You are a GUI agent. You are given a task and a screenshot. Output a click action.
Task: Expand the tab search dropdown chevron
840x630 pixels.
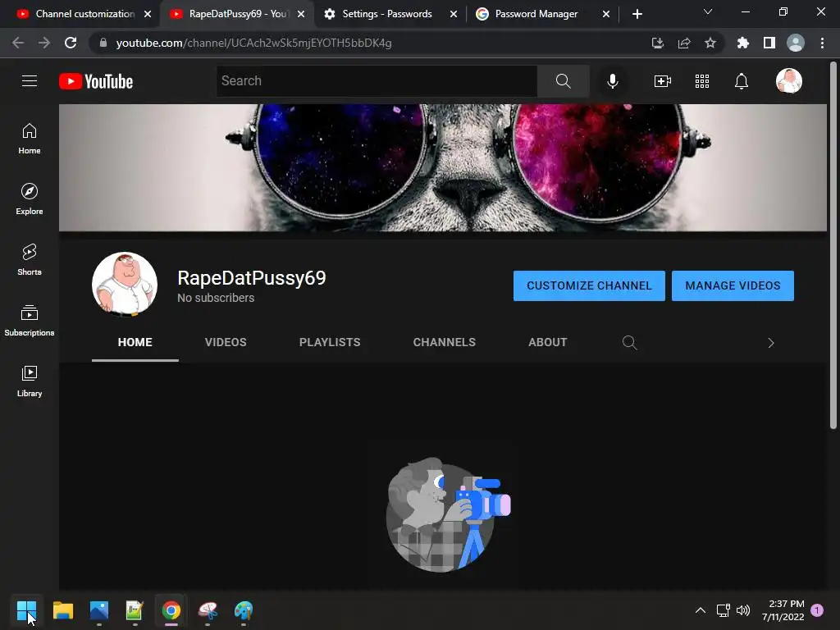pos(707,11)
